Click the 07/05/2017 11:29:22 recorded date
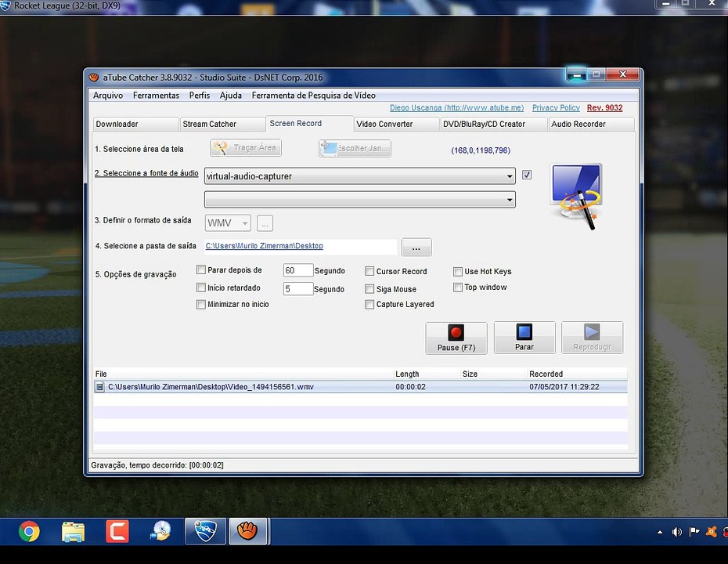The image size is (728, 564). point(564,386)
